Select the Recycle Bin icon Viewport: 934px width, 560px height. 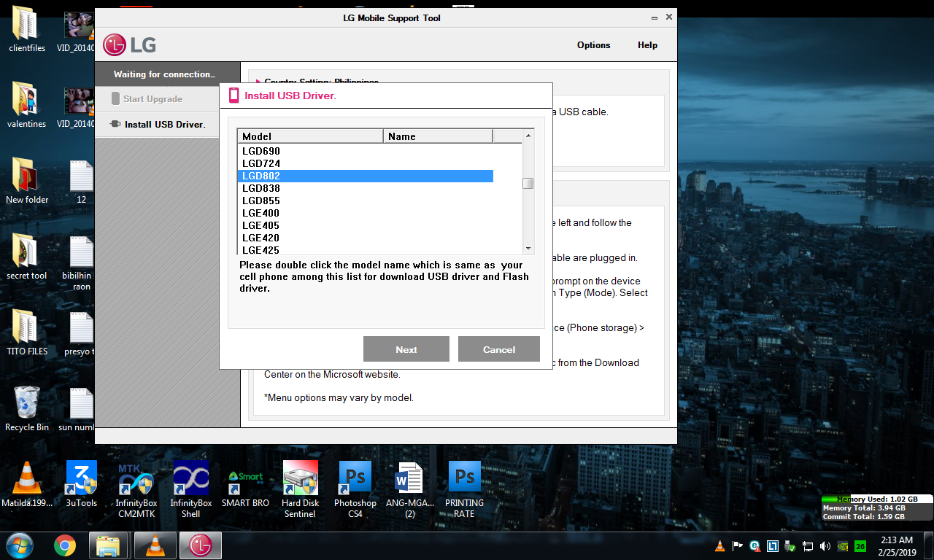27,409
